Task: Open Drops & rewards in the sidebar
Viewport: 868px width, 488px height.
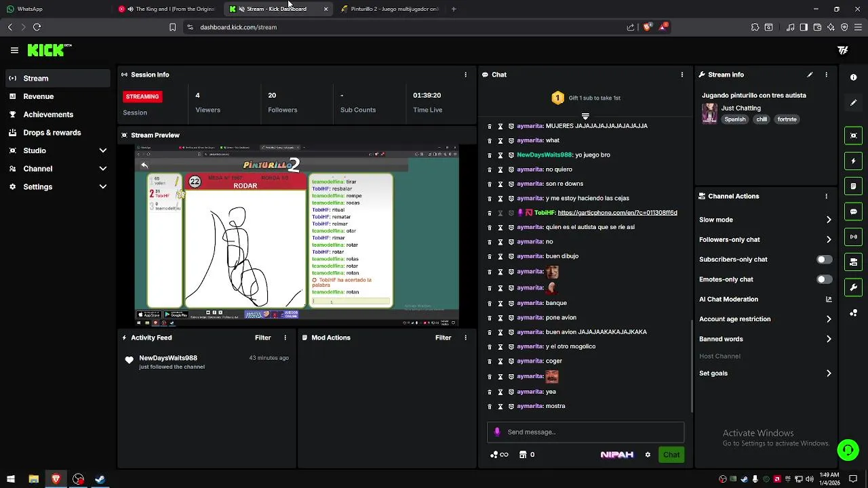Action: coord(56,133)
